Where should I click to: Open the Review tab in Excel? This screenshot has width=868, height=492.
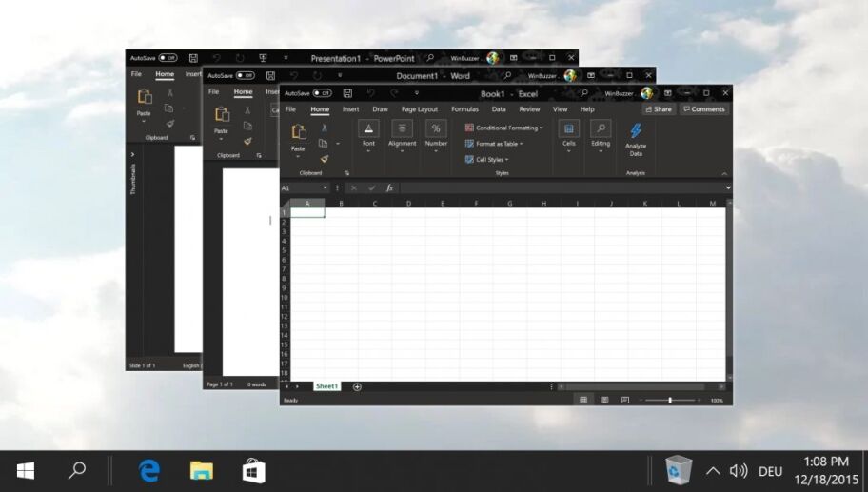point(529,109)
